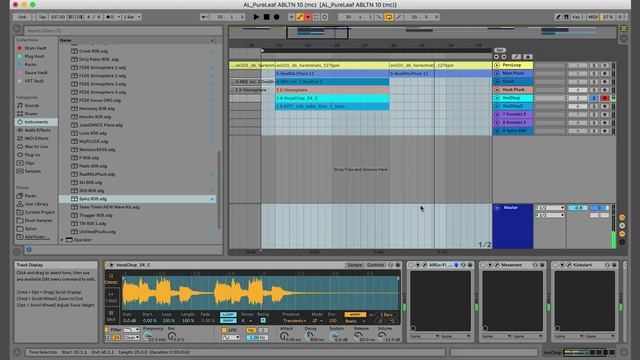
Task: Toggle Follow playback button in transport
Action: [204, 17]
